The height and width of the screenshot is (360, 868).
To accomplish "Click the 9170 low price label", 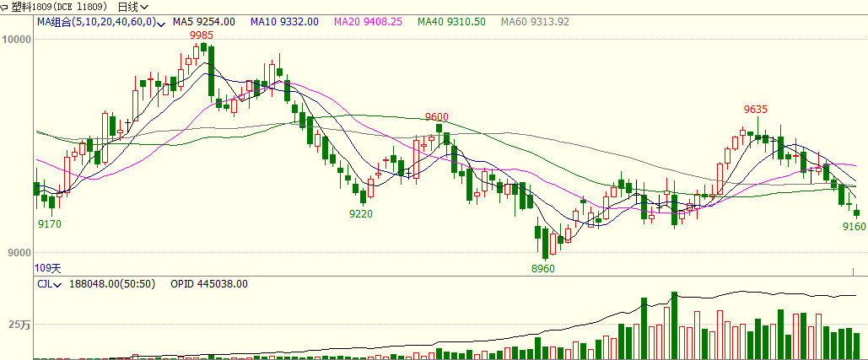I will [x=50, y=224].
